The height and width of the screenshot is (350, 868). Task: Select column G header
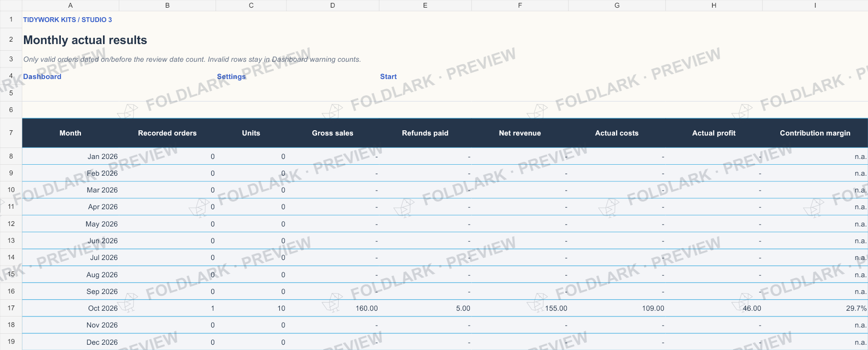tap(617, 5)
